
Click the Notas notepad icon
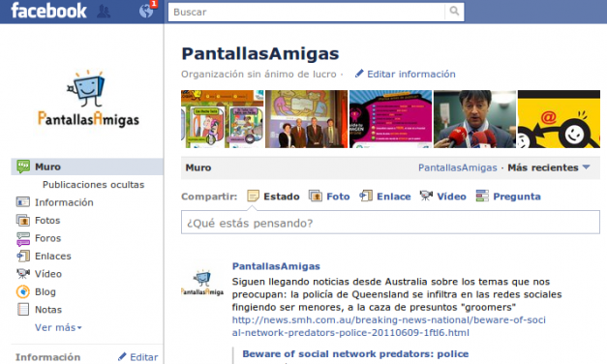(x=23, y=310)
